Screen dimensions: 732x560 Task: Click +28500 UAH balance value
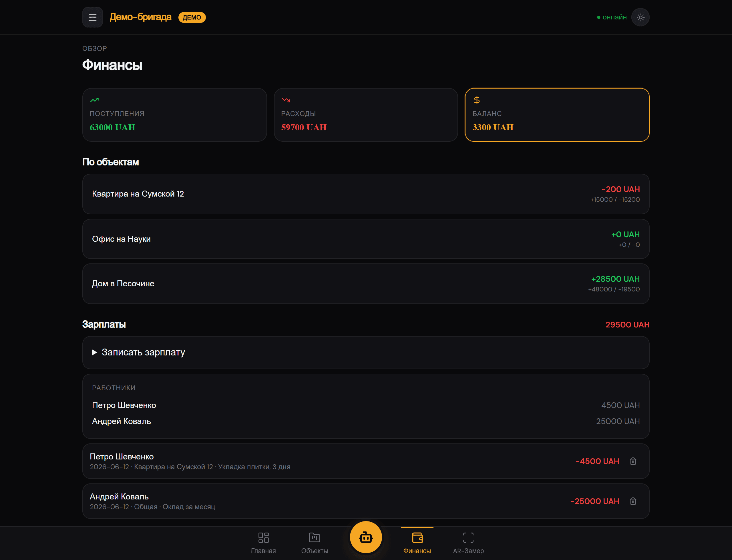[x=615, y=279]
